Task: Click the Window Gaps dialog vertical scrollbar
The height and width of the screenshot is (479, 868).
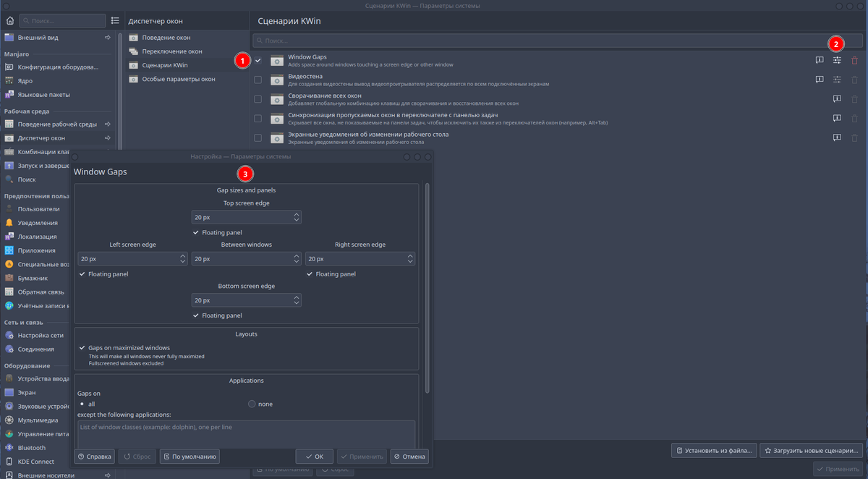Action: pos(427,289)
